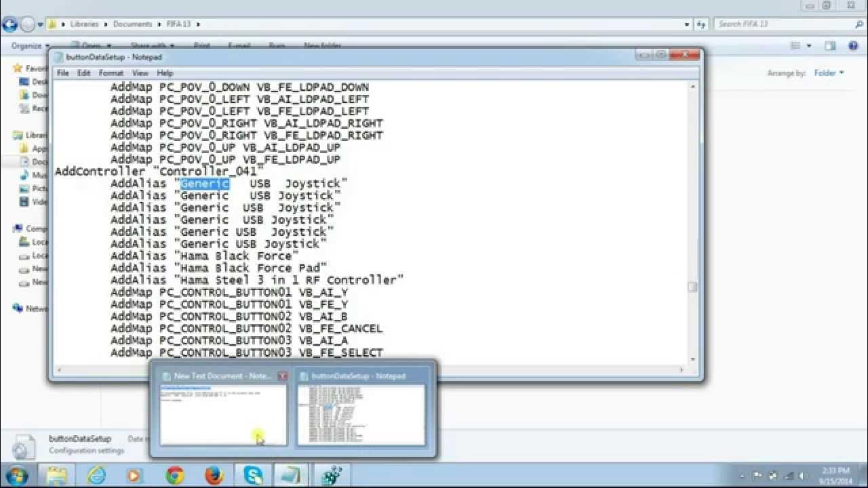Click Libraries in the Explorer address path

pos(85,24)
